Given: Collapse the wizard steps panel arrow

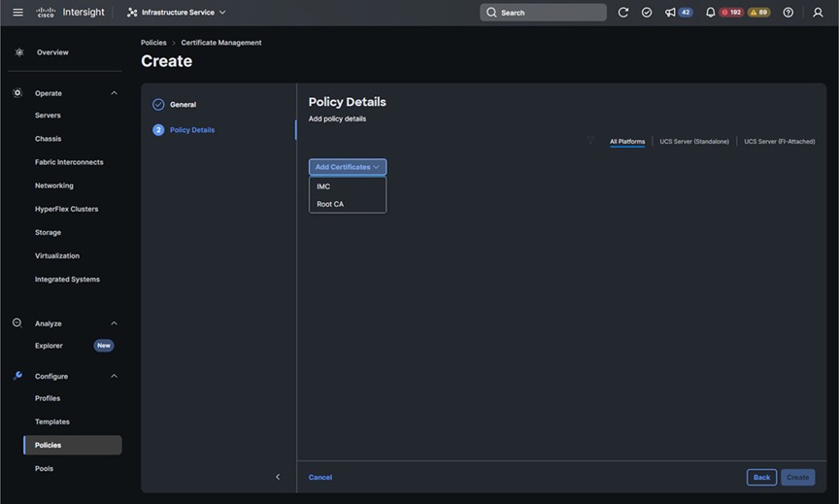Looking at the screenshot, I should [x=278, y=477].
